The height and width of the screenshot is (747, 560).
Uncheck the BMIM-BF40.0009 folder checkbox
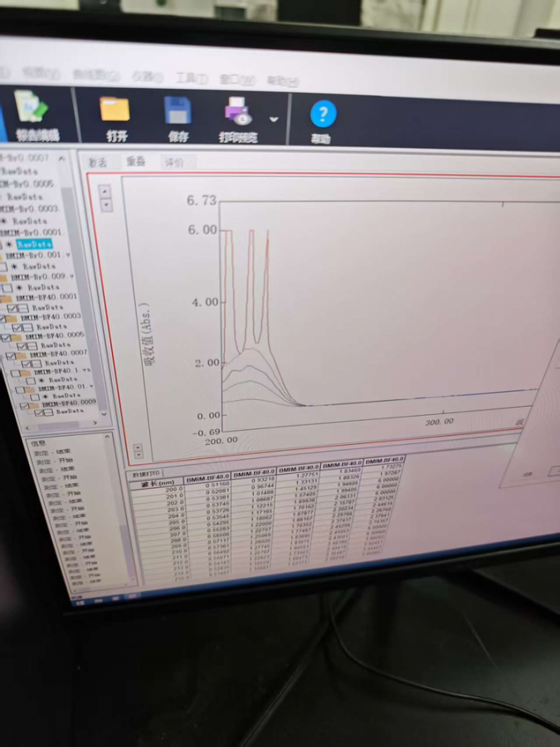(24, 406)
